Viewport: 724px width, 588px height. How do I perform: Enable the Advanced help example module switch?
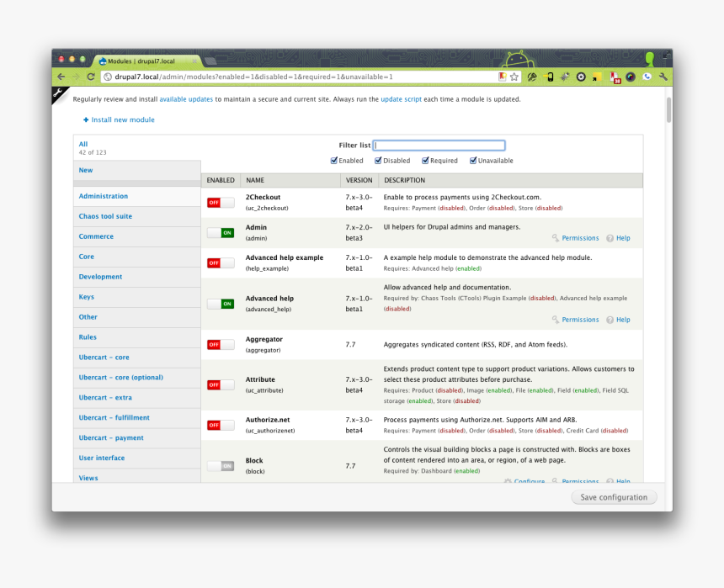pyautogui.click(x=221, y=263)
